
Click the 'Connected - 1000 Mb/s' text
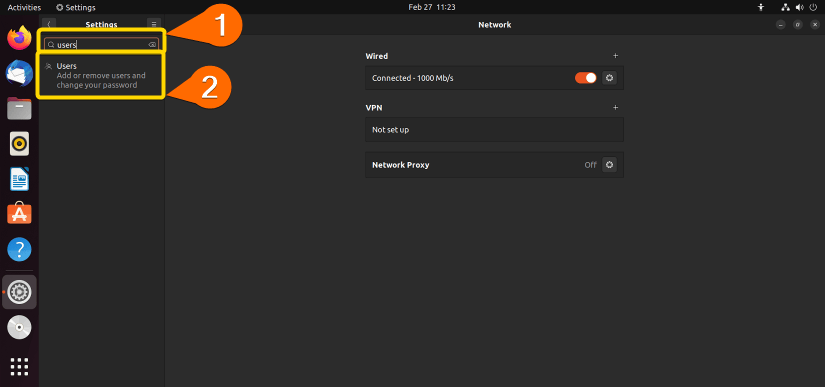412,78
